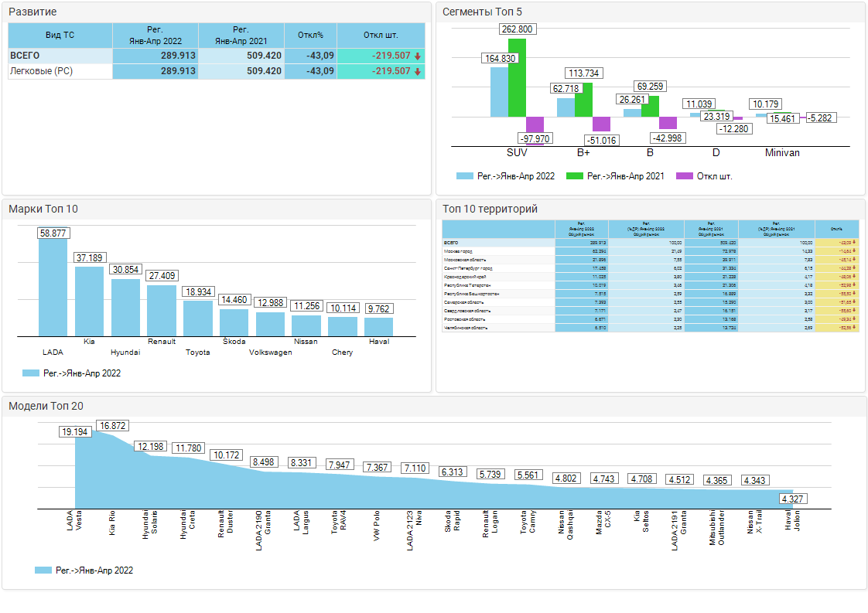The height and width of the screenshot is (613, 868).
Task: Click red down arrow in Легковые (PC) row
Action: [x=418, y=72]
